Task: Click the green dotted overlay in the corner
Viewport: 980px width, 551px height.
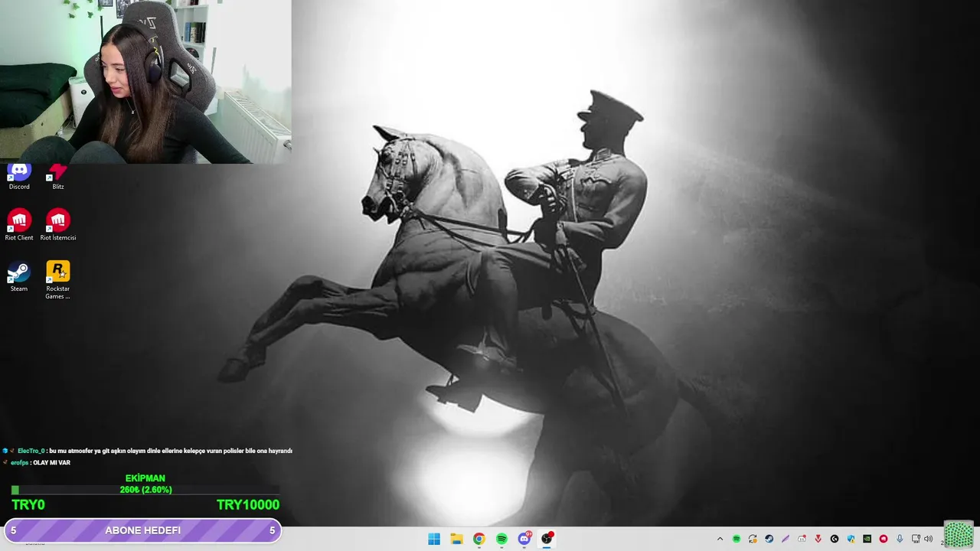Action: coord(959,535)
